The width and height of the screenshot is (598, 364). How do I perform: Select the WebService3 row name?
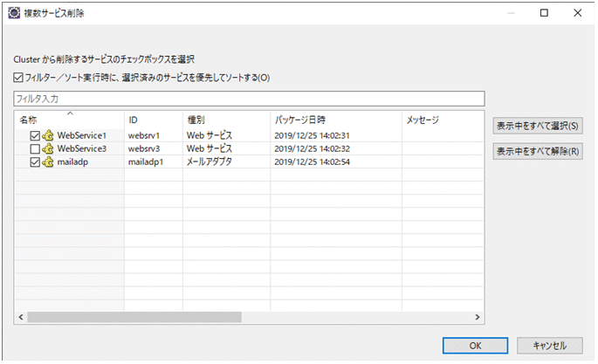[x=81, y=148]
